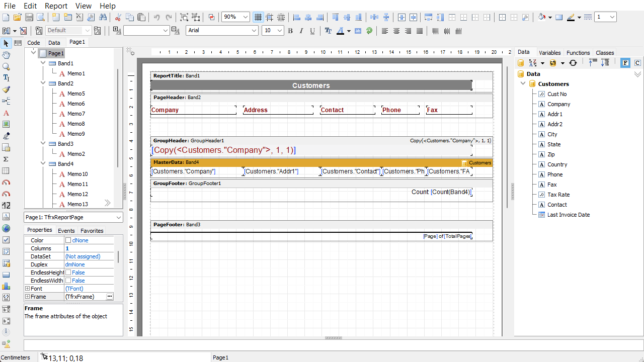Open Page1: TfrxReportPage object selector
The width and height of the screenshot is (644, 362).
click(73, 217)
